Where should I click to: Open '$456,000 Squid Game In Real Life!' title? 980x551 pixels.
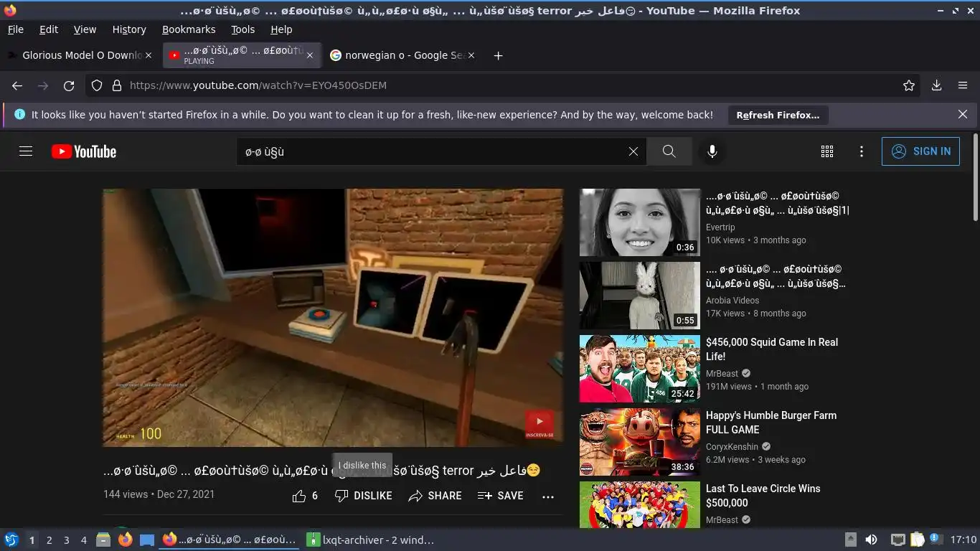[772, 349]
